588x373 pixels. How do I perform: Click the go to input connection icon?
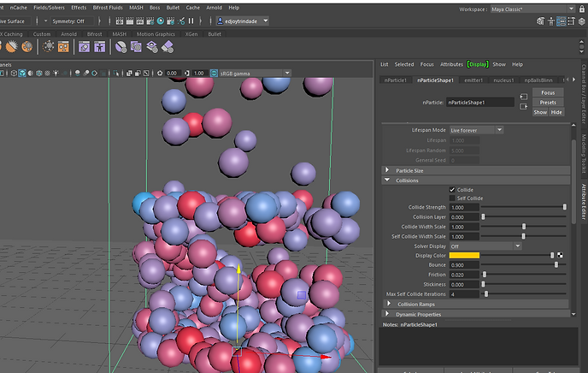pos(524,97)
